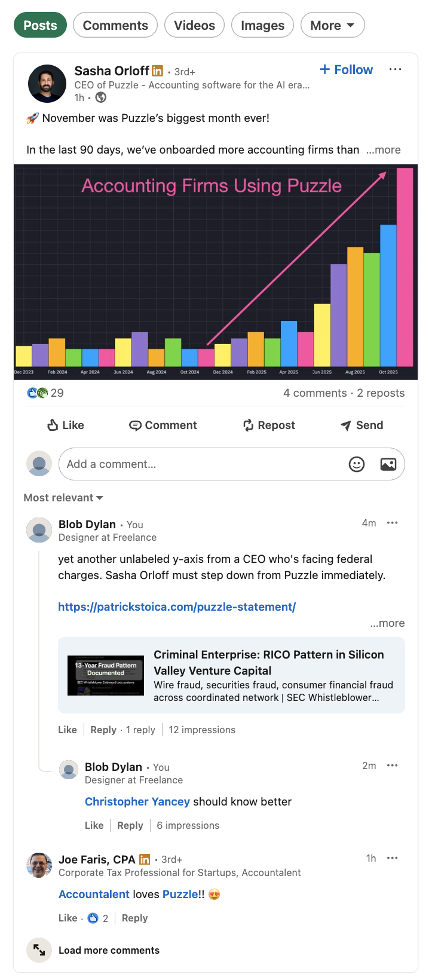Open the More filter dropdown
The height and width of the screenshot is (980, 435).
(x=332, y=26)
